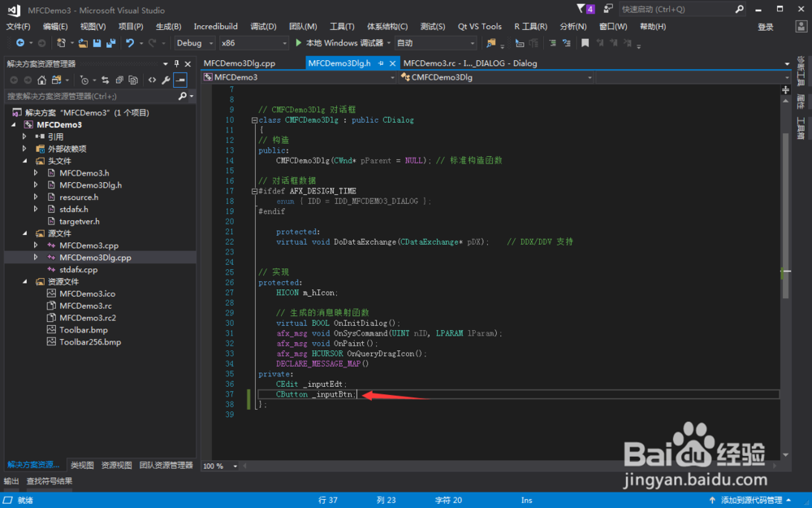
Task: Switch to the MFCDemo3.rc Dialog tab
Action: [470, 63]
